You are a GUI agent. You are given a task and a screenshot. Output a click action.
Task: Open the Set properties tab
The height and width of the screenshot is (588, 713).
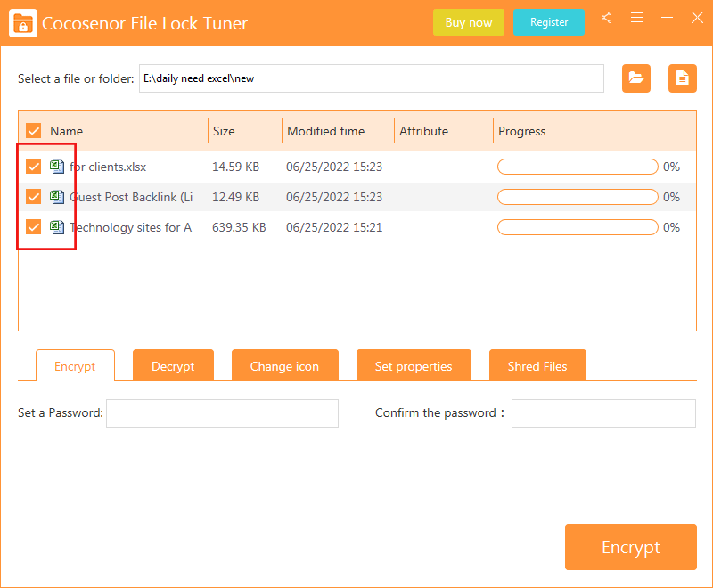click(414, 365)
